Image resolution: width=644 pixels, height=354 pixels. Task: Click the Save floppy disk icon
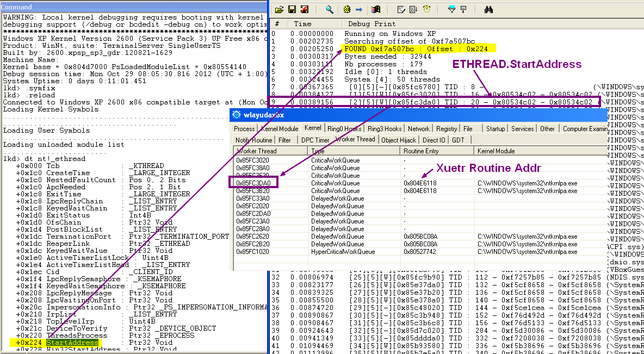point(292,9)
